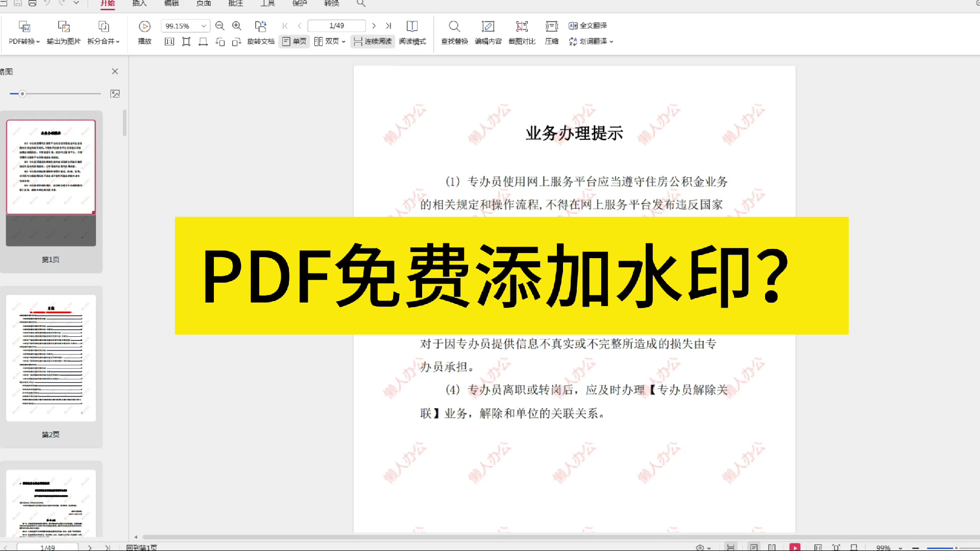Click the print icon in the quick access bar
The width and height of the screenshot is (980, 551).
click(x=32, y=3)
